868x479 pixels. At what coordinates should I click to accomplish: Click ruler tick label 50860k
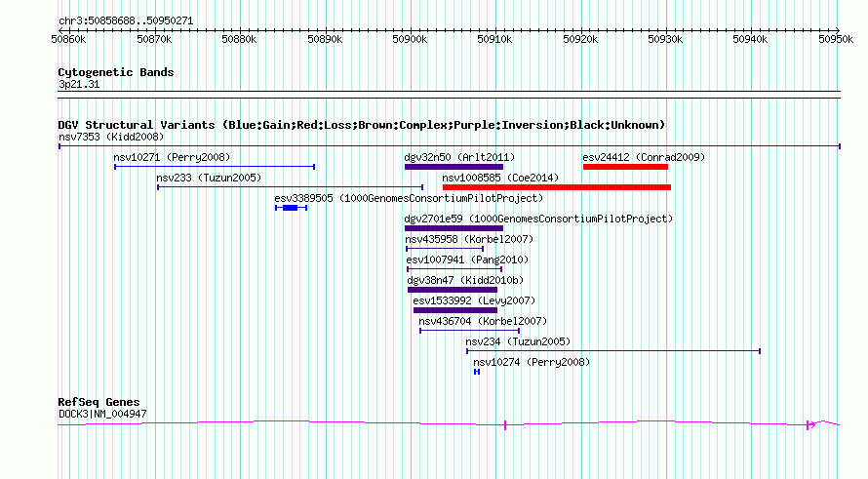coord(68,39)
